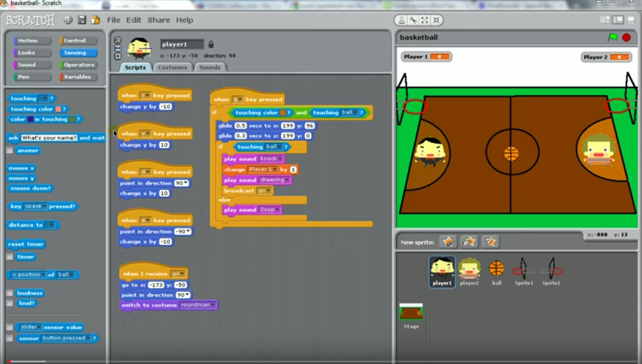Expand the distance to block dropdown
642x364 pixels.
(50, 225)
